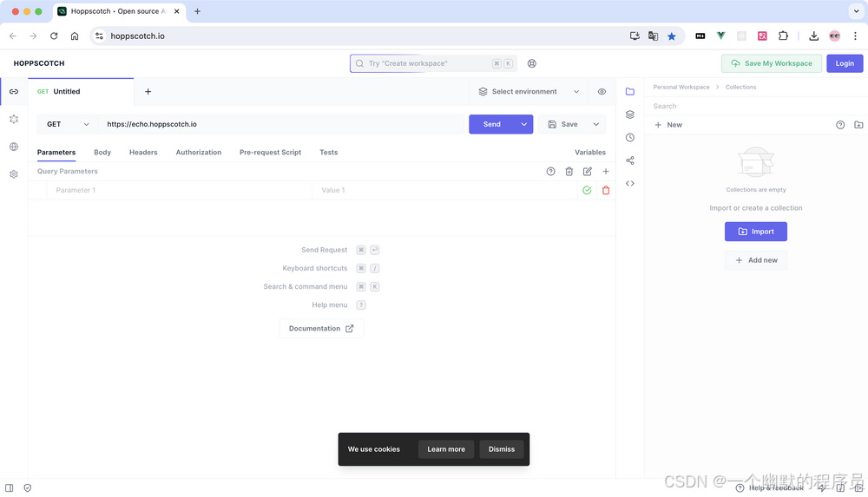Switch to the Parameters tab
The width and height of the screenshot is (868, 497).
[x=56, y=152]
